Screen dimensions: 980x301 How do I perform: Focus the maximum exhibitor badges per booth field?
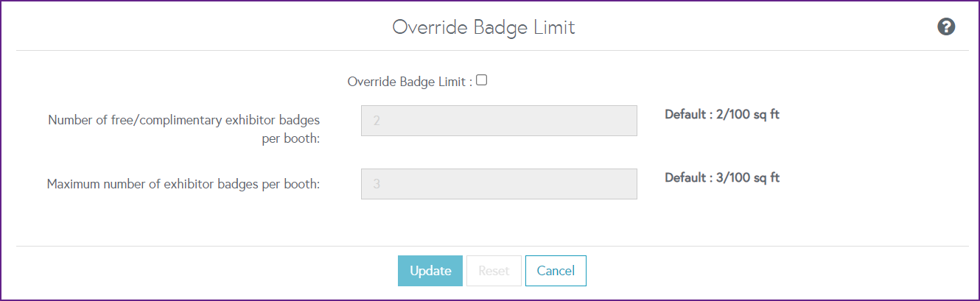pos(499,184)
